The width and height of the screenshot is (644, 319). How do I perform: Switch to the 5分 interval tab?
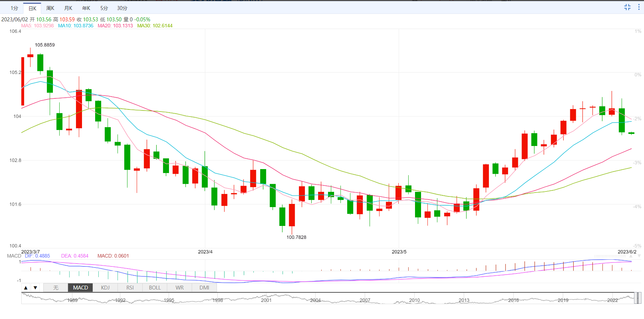coord(104,8)
